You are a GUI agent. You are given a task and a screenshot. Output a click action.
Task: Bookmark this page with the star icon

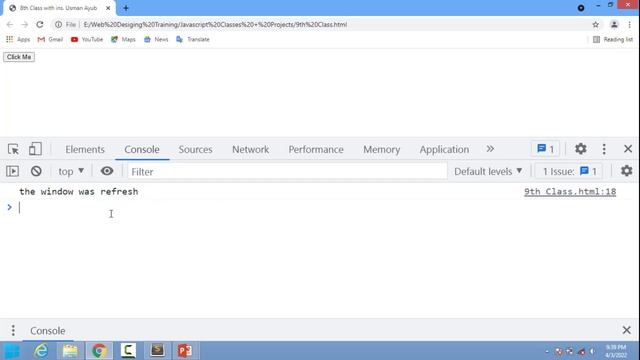click(x=596, y=24)
